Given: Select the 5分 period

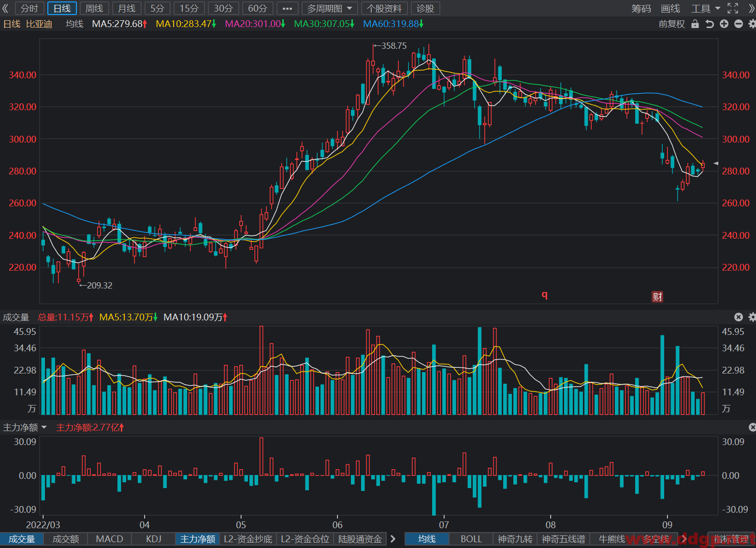Looking at the screenshot, I should (x=158, y=8).
